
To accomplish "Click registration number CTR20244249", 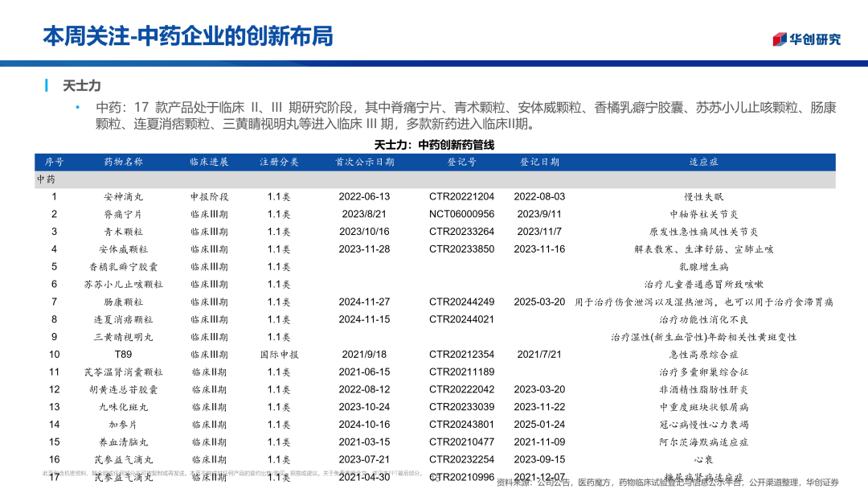I will click(x=461, y=302).
